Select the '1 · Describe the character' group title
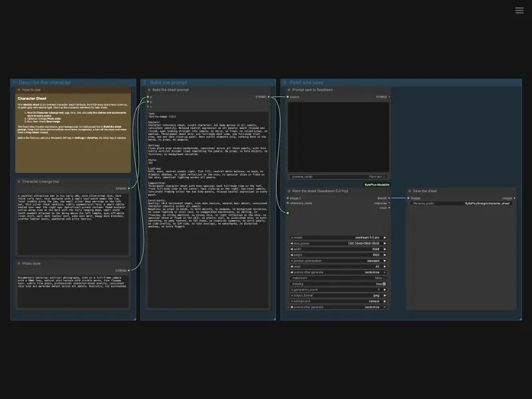This screenshot has height=399, width=532. click(x=42, y=82)
